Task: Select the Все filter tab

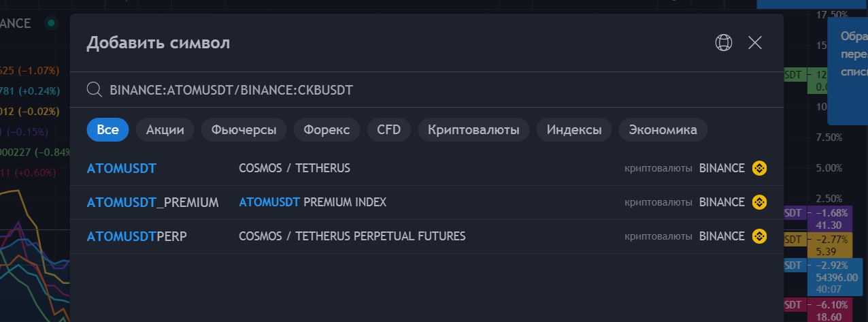Action: [x=107, y=129]
